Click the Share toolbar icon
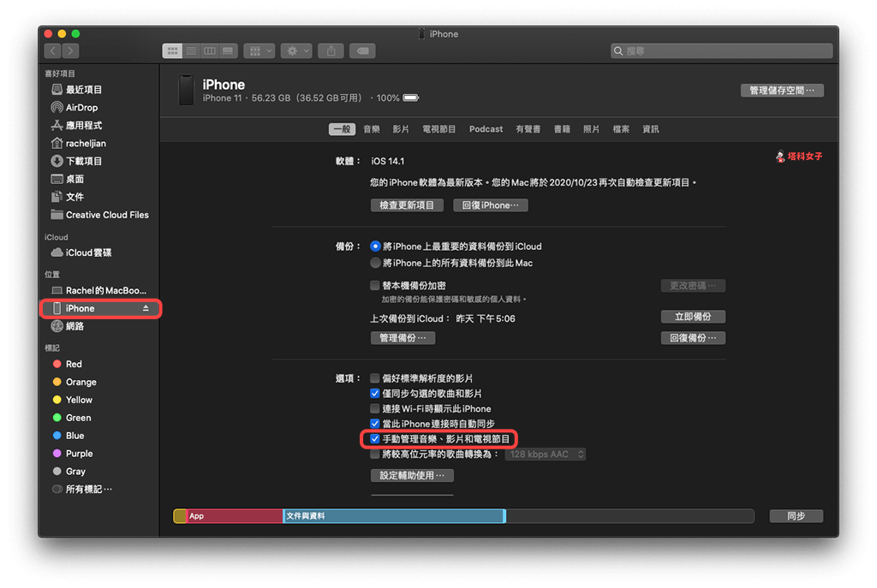The height and width of the screenshot is (588, 877). pos(331,51)
